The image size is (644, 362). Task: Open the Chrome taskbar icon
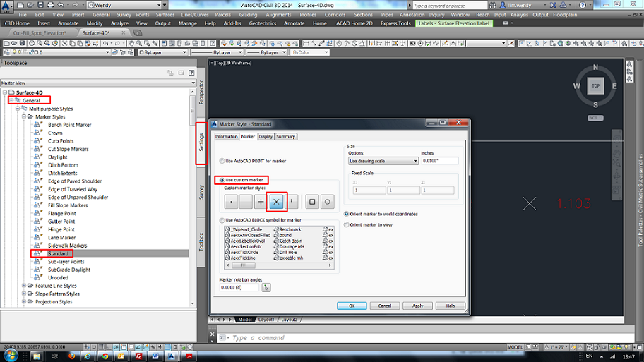pos(105,356)
